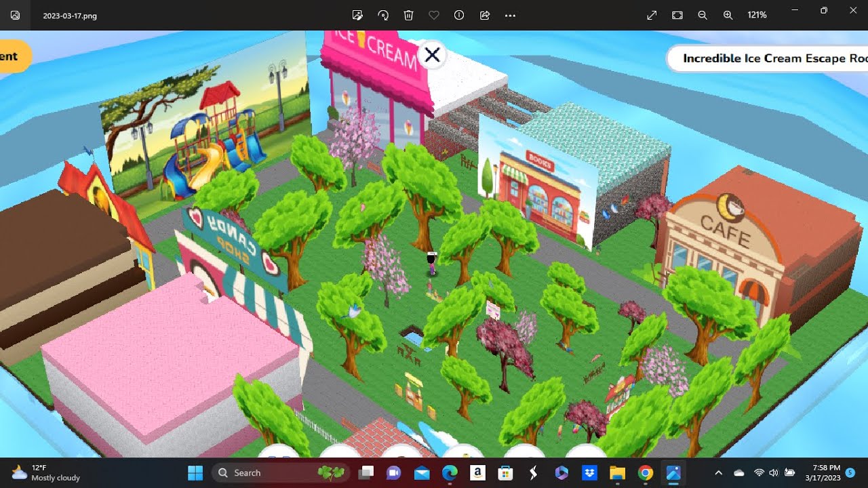Viewport: 868px width, 488px height.
Task: Zoom out with the minus magnifier icon
Action: pos(703,15)
